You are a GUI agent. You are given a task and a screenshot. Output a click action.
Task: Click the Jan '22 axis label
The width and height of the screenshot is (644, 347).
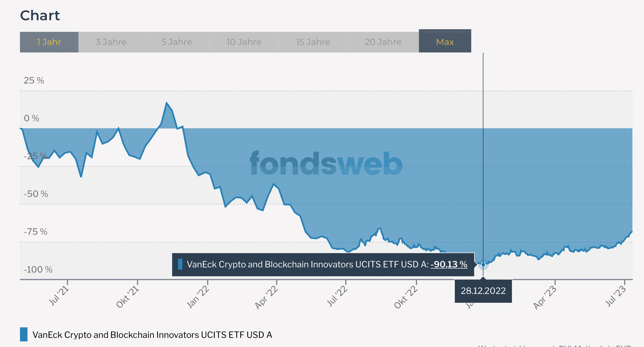click(x=198, y=297)
